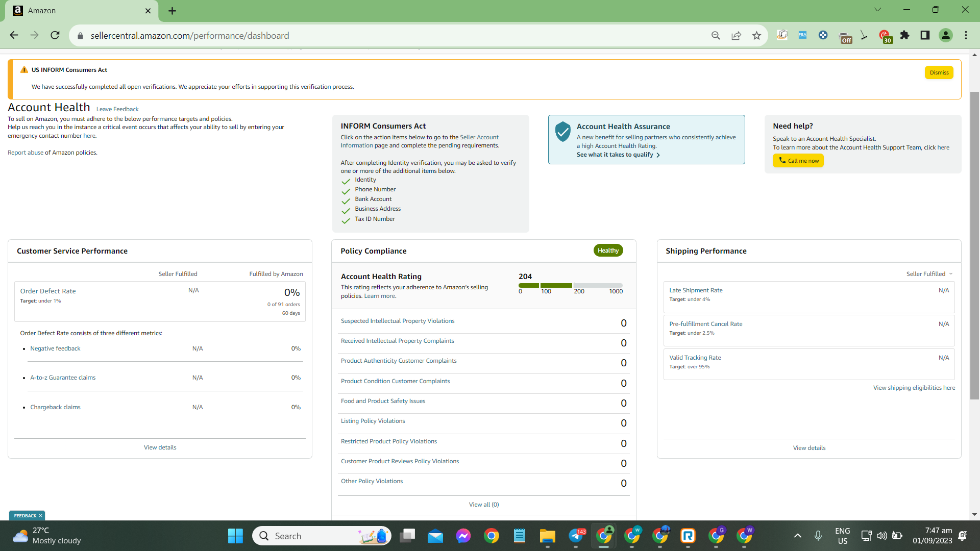Open the Order Defect Rate metric
Image resolution: width=980 pixels, height=551 pixels.
(x=48, y=291)
